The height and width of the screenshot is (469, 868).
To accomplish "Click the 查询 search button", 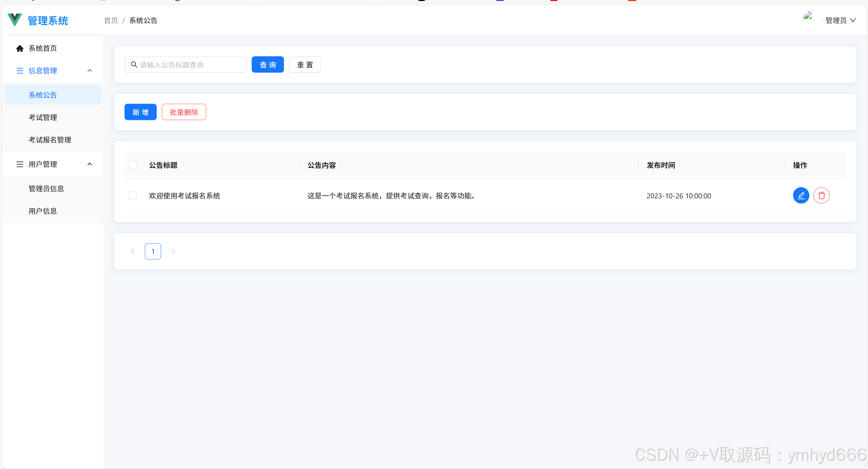I will [268, 64].
